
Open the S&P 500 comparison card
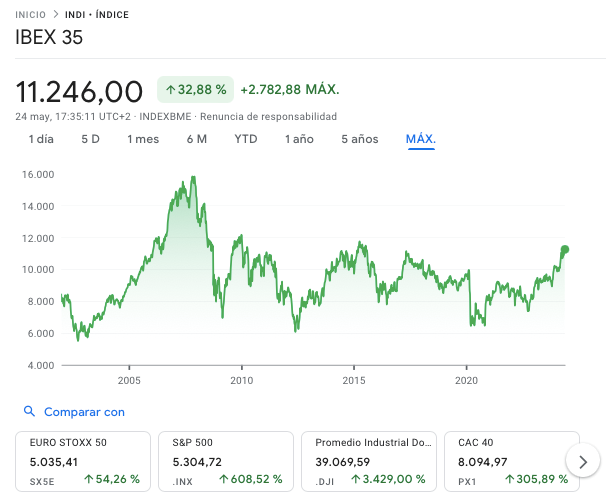[x=226, y=461]
